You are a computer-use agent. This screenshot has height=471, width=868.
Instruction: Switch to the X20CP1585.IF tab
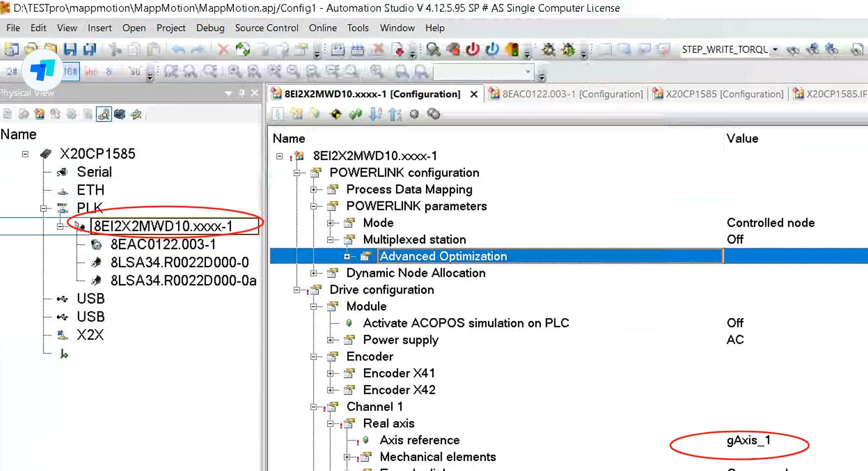tap(829, 94)
